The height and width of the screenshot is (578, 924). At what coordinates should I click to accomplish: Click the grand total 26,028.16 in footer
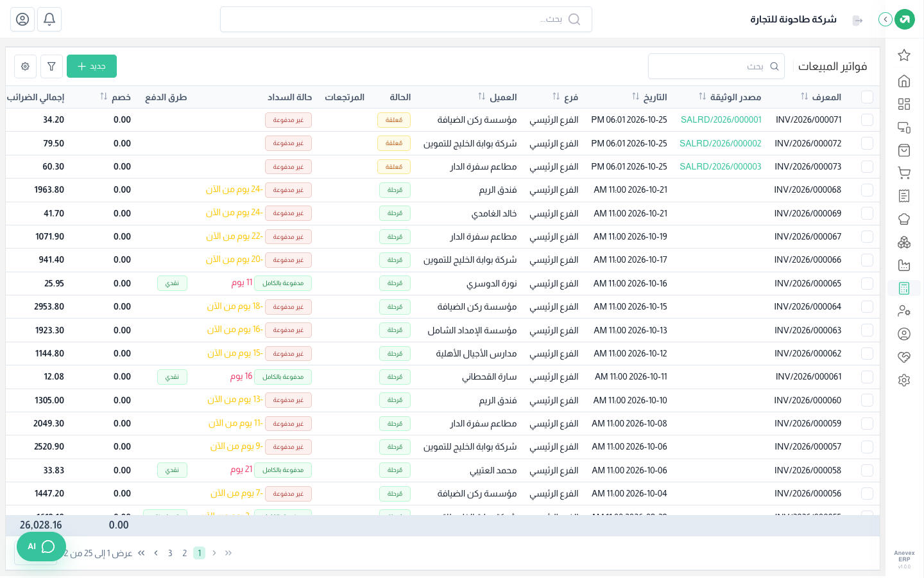pyautogui.click(x=41, y=525)
